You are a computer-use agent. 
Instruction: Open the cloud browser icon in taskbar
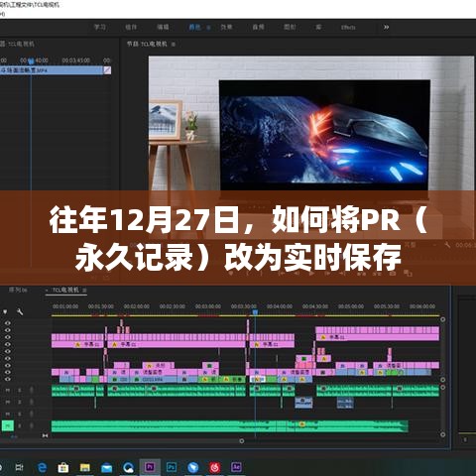pyautogui.click(x=128, y=468)
